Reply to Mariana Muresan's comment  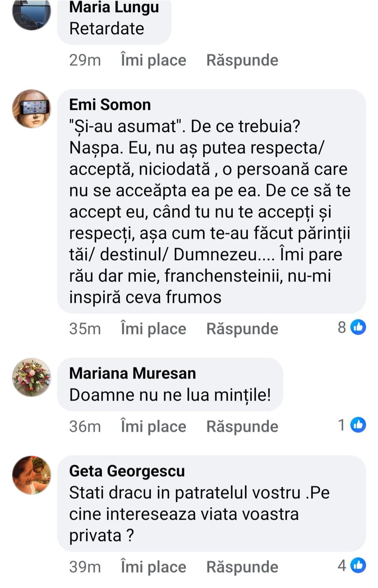click(242, 427)
